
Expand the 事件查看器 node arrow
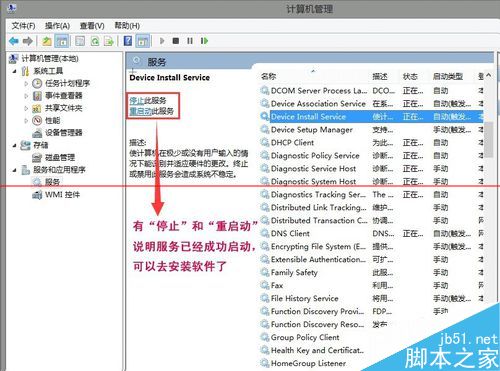[26, 96]
